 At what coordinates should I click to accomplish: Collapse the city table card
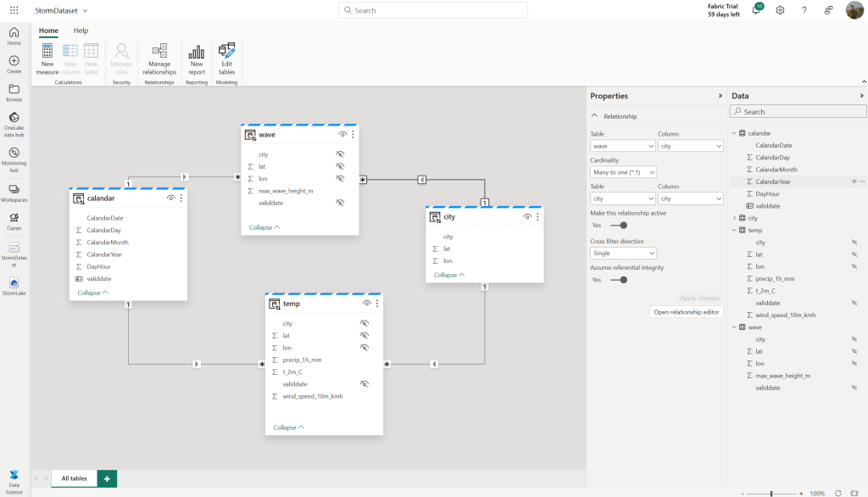(449, 275)
